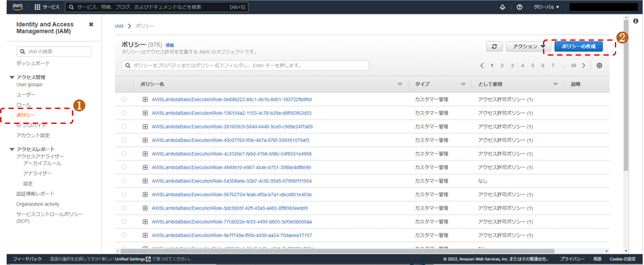The width and height of the screenshot is (644, 265).
Task: Select radio for policy ending 54358ade row
Action: pyautogui.click(x=124, y=181)
